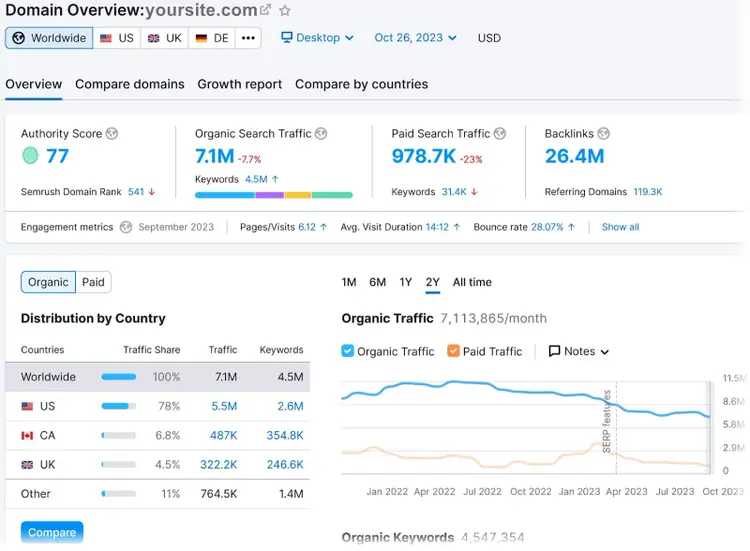
Task: Click the blue organic traffic line chart
Action: click(525, 397)
